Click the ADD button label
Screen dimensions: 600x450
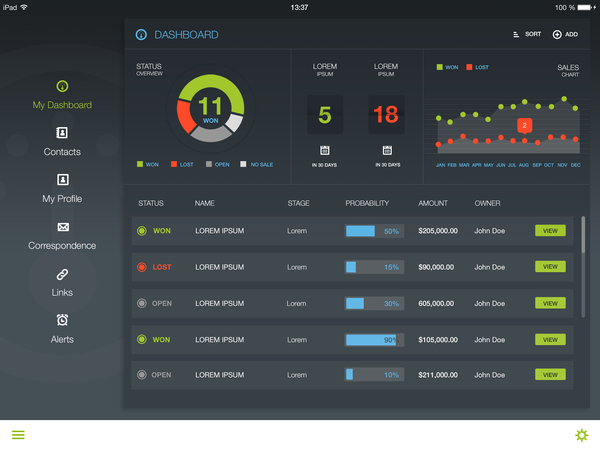(571, 34)
